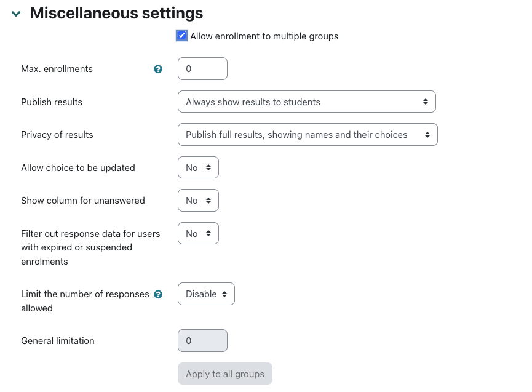Viewport: 532px width, 392px height.
Task: Toggle Allow enrollment to multiple groups checkbox
Action: tap(181, 36)
